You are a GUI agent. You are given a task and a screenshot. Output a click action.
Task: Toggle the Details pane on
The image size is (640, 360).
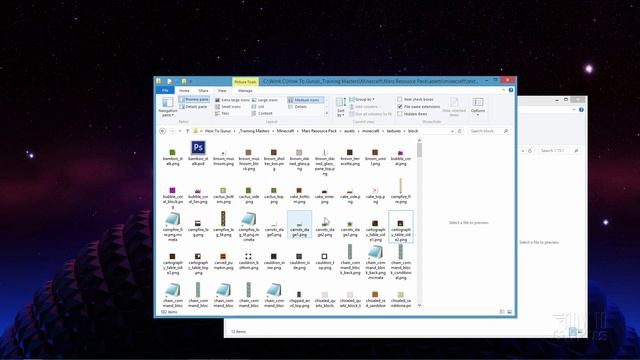(193, 107)
